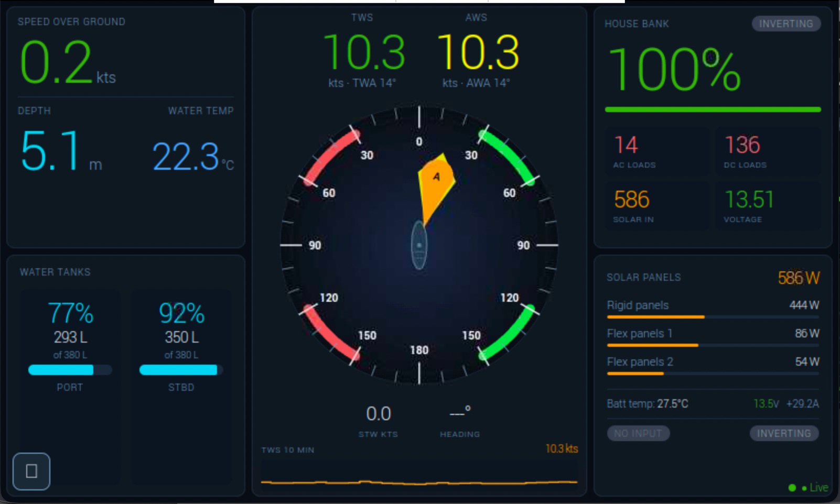Viewport: 840px width, 504px height.
Task: Click the green Live status dot
Action: click(792, 488)
